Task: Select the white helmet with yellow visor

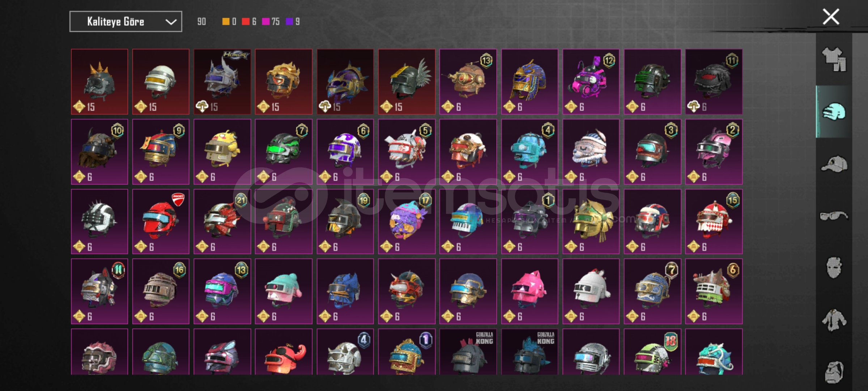Action: click(161, 81)
